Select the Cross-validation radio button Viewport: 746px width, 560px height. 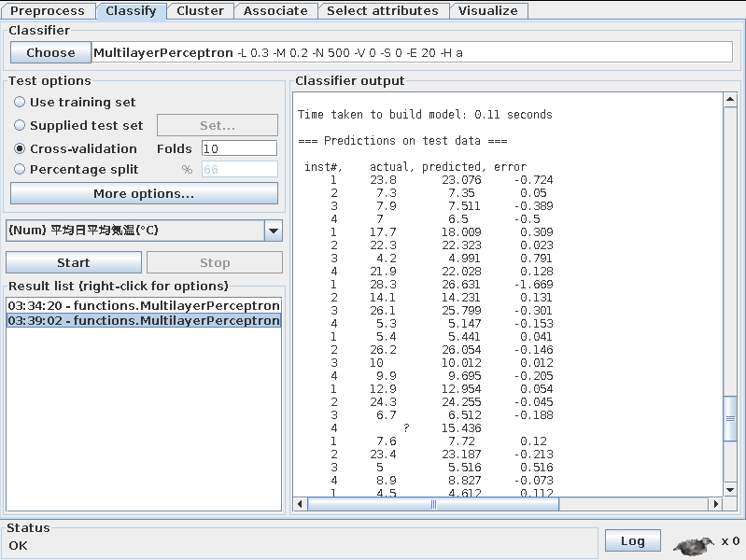pos(20,148)
